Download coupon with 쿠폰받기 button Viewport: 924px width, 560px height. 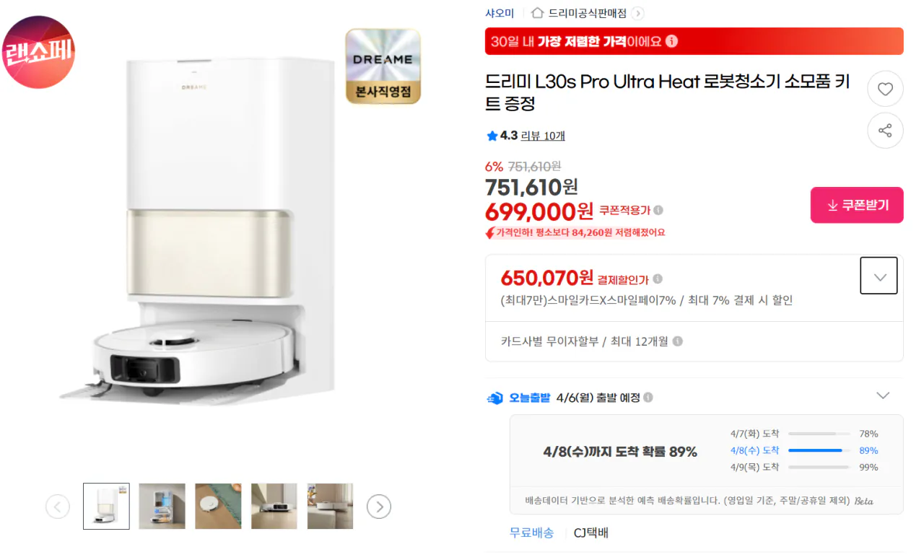tap(857, 205)
